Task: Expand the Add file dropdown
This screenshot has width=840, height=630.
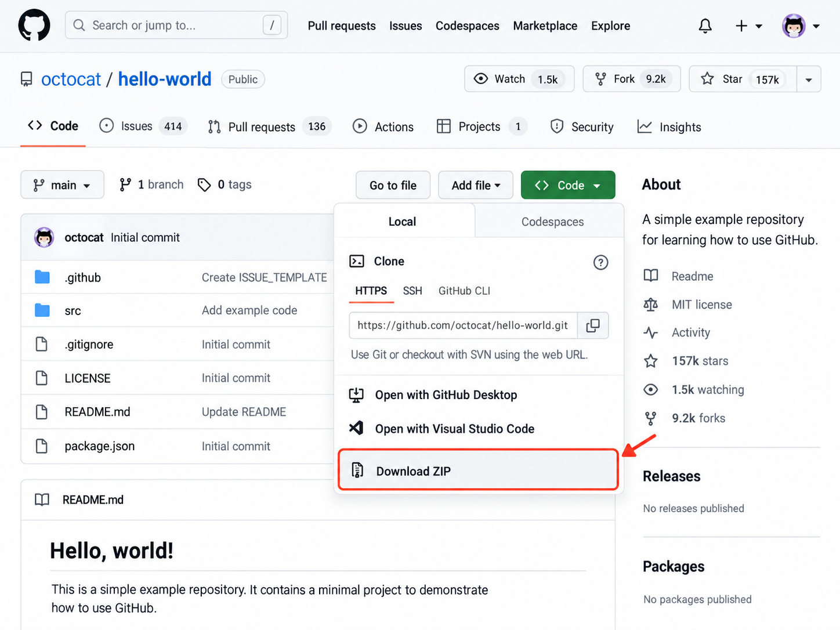Action: pos(476,185)
